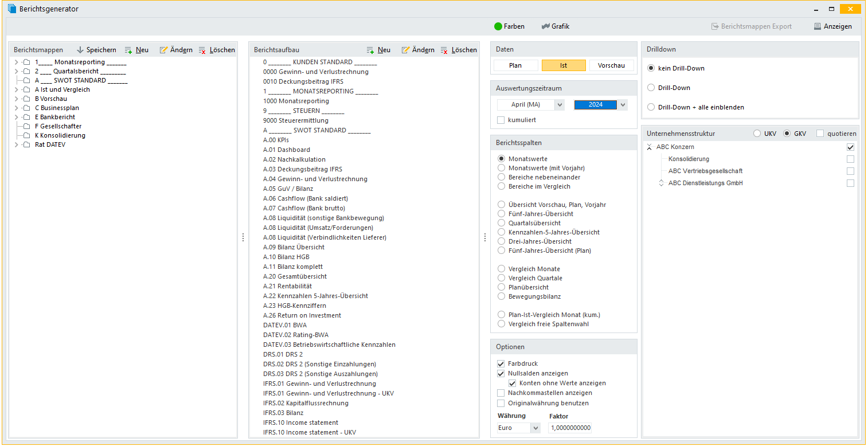Select Drill-Down + alle einblenden option
The image size is (868, 446).
(651, 107)
